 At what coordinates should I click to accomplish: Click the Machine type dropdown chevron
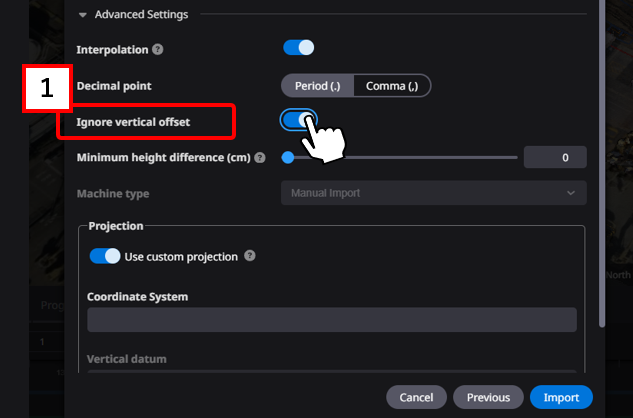click(x=570, y=193)
